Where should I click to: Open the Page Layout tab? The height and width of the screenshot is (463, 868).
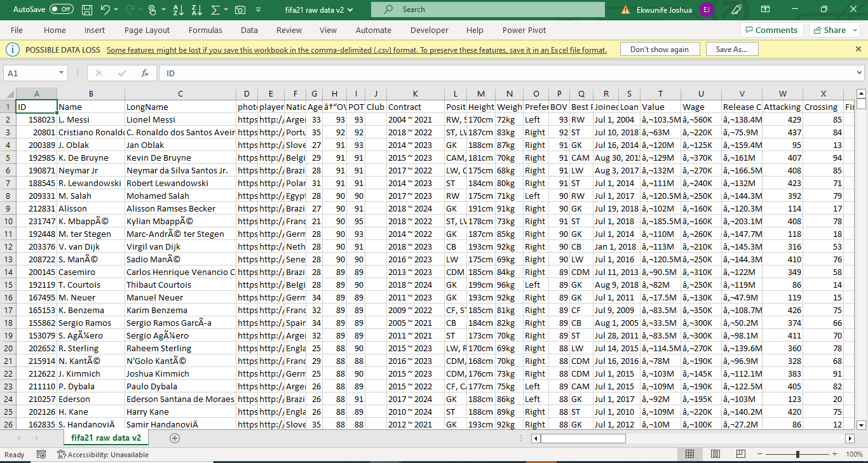(x=147, y=30)
